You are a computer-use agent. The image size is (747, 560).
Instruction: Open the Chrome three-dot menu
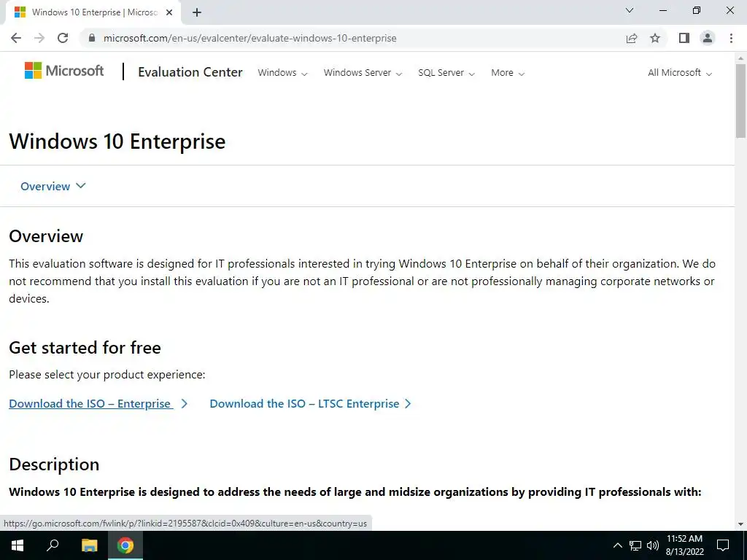point(731,38)
